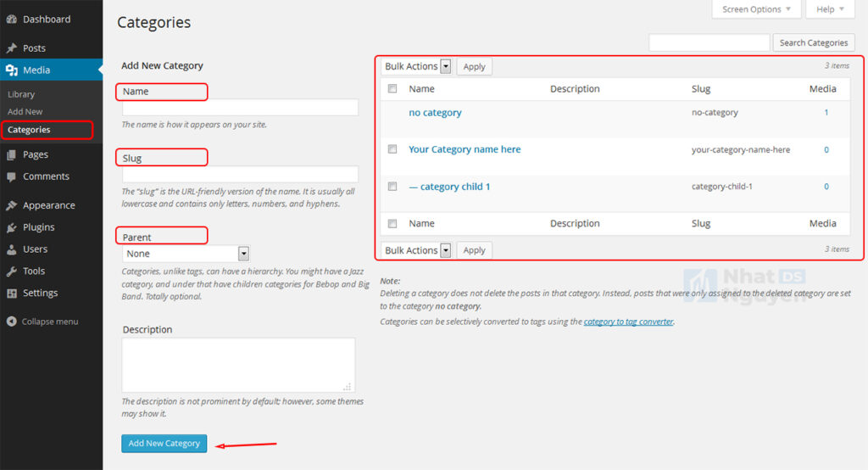Viewport: 868px width, 470px height.
Task: Click into the Description textarea
Action: tap(238, 366)
